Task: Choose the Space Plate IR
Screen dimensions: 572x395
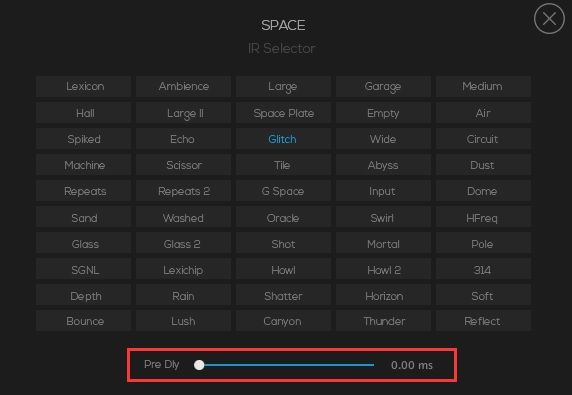Action: pyautogui.click(x=283, y=113)
